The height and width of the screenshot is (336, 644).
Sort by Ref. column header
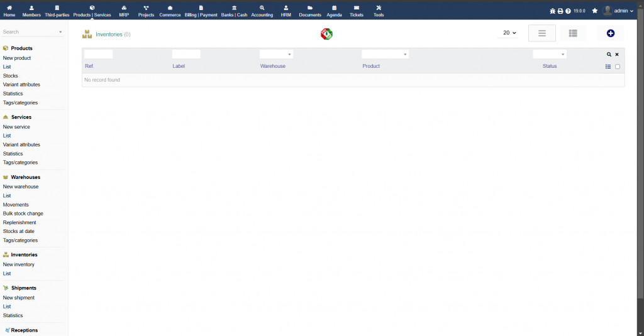click(x=89, y=66)
